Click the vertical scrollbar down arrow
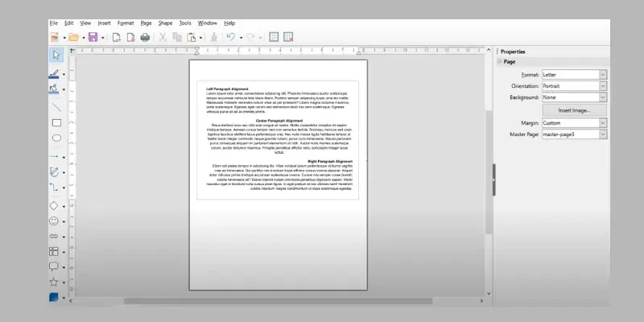Screen dimensions: 644x322 489,293
